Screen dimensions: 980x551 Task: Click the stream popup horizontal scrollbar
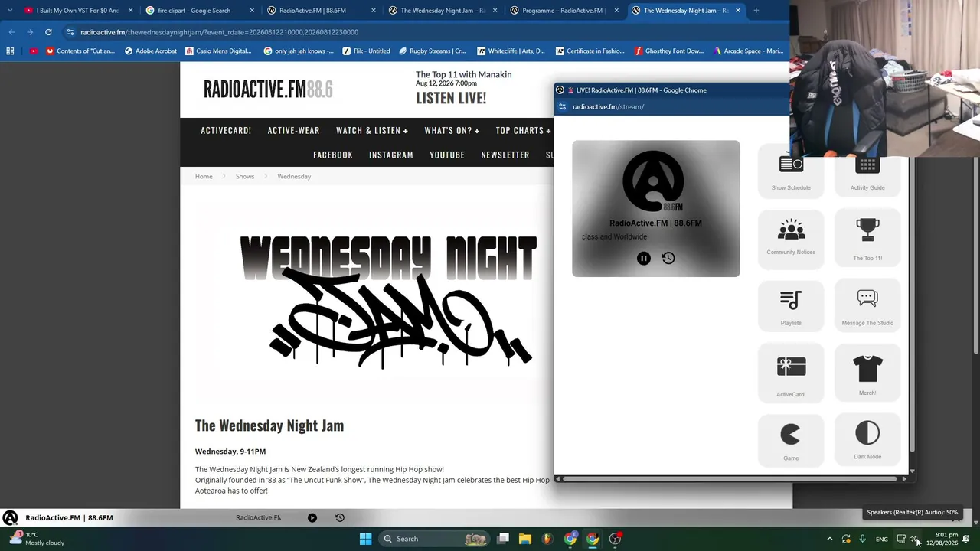pyautogui.click(x=730, y=479)
